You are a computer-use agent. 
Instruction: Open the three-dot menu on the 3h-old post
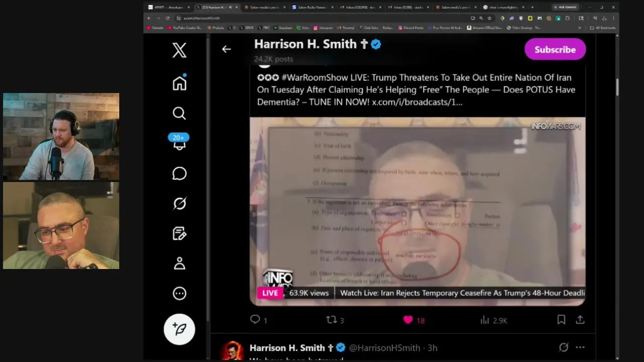click(580, 347)
